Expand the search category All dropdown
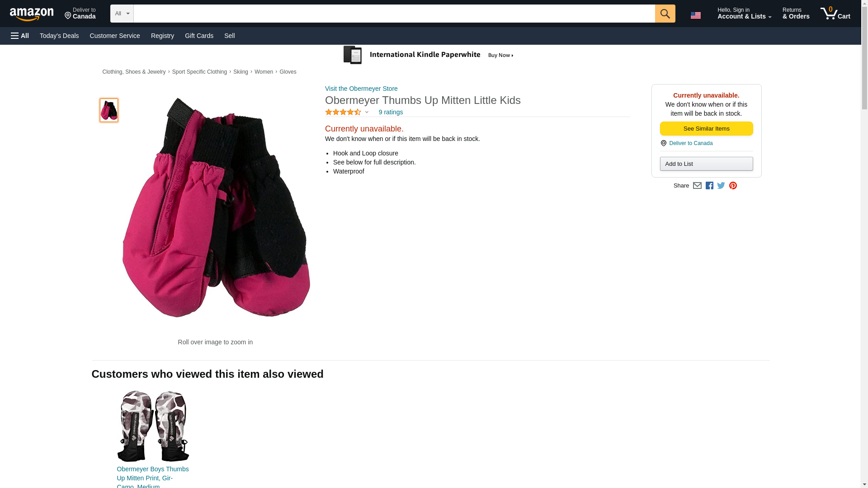Screen dimensions: 868x488 coord(122,14)
